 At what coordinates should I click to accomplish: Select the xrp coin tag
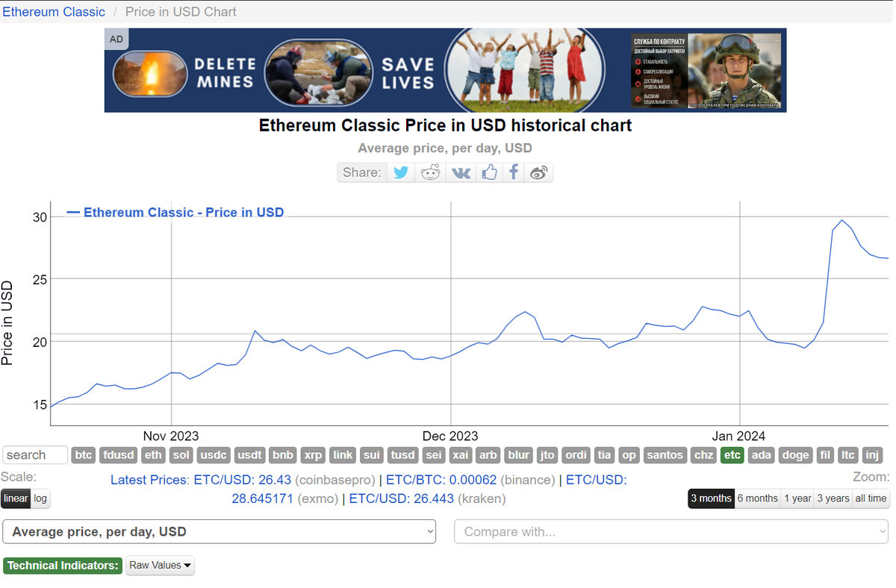tap(314, 455)
